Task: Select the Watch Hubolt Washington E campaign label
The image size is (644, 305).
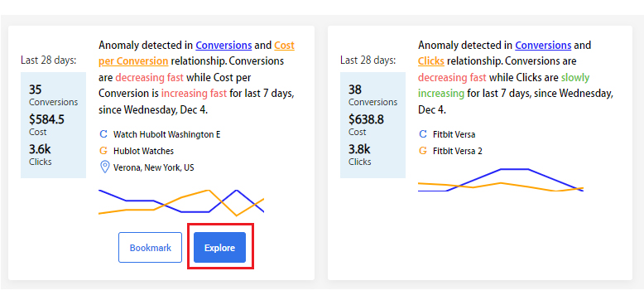Action: (x=166, y=134)
